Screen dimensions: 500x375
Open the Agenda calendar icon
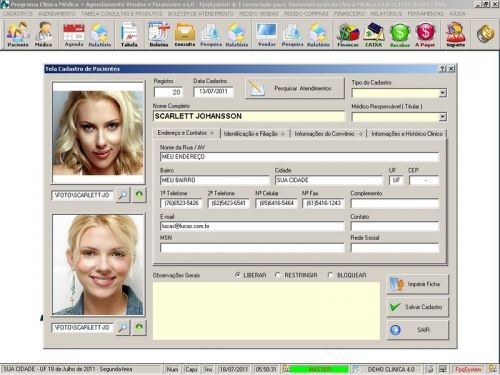(74, 34)
